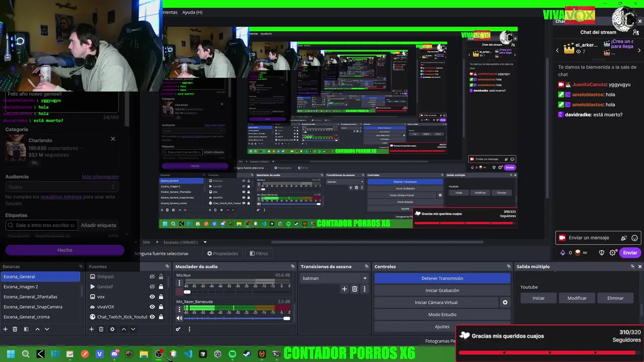Image resolution: width=644 pixels, height=362 pixels.
Task: Send chat message with Enviar button
Action: 630,253
